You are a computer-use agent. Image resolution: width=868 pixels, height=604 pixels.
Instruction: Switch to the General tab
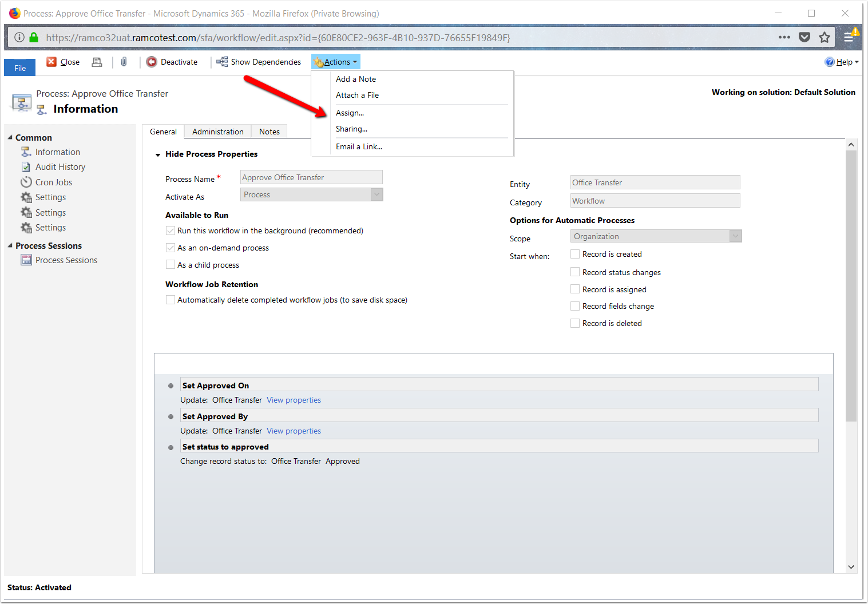click(163, 132)
